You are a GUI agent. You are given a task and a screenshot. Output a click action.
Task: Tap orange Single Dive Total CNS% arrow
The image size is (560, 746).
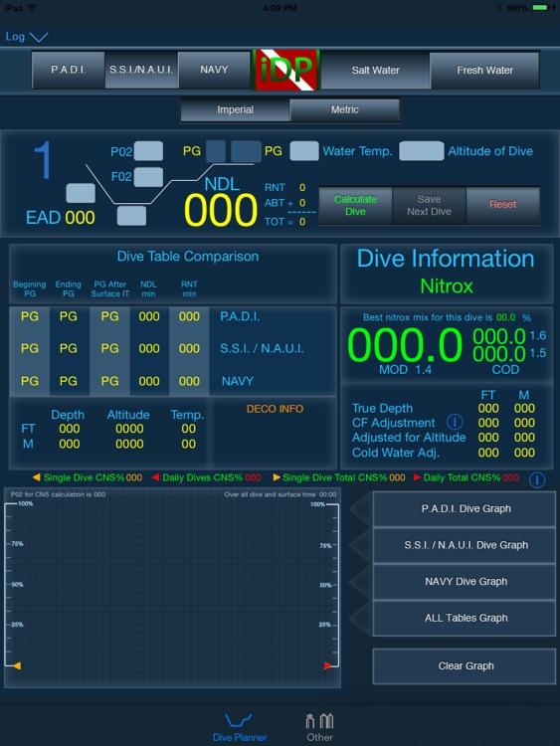coord(276,477)
